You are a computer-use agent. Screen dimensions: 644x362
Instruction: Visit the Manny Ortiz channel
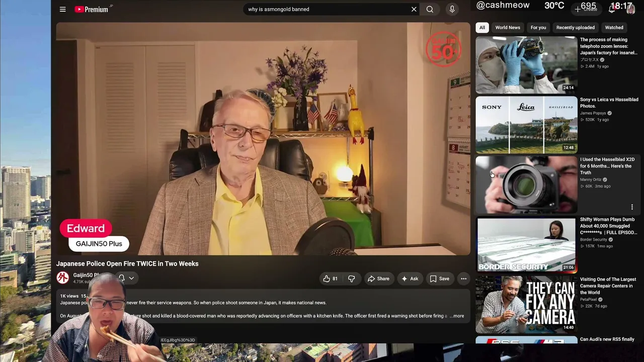(591, 179)
